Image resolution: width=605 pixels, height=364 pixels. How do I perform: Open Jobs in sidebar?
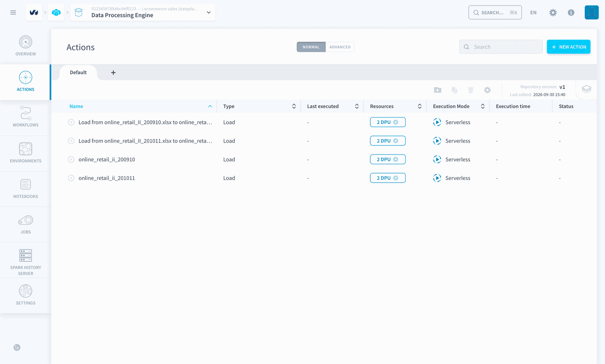pyautogui.click(x=25, y=225)
